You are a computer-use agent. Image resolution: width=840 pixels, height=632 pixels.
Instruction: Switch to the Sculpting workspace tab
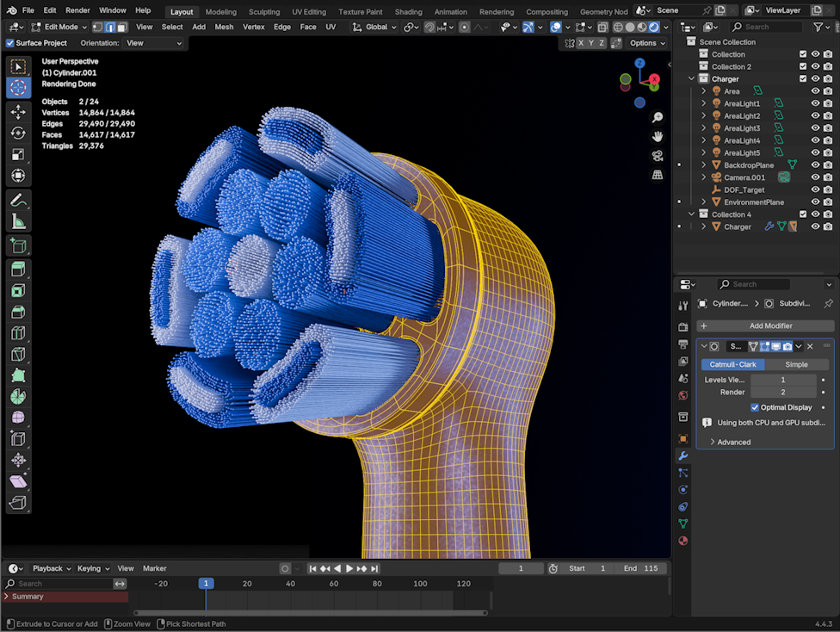click(x=264, y=12)
